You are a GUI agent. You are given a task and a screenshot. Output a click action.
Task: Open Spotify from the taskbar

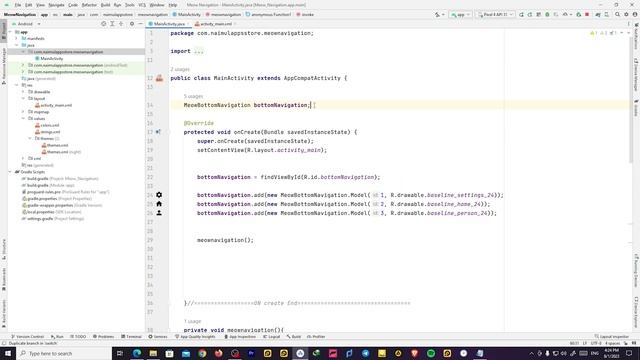coord(431,353)
